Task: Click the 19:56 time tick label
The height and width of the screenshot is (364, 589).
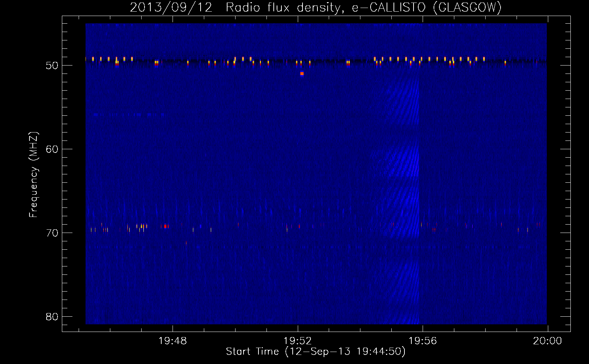Action: [423, 341]
